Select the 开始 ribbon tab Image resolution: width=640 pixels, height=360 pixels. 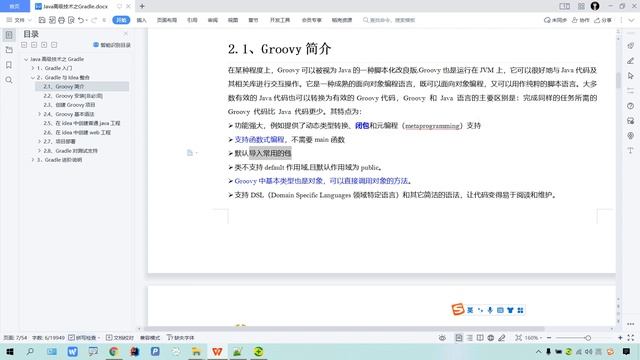[x=121, y=20]
